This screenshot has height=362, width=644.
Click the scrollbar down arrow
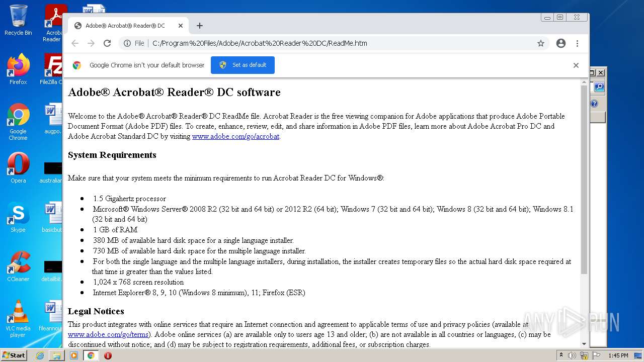(x=584, y=344)
